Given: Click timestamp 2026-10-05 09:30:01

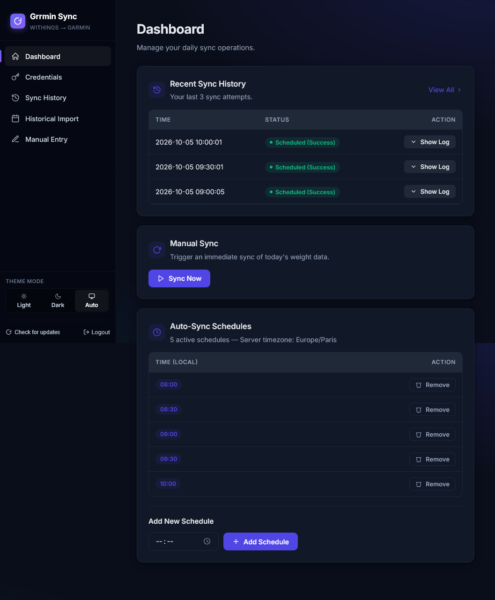Looking at the screenshot, I should tap(189, 167).
